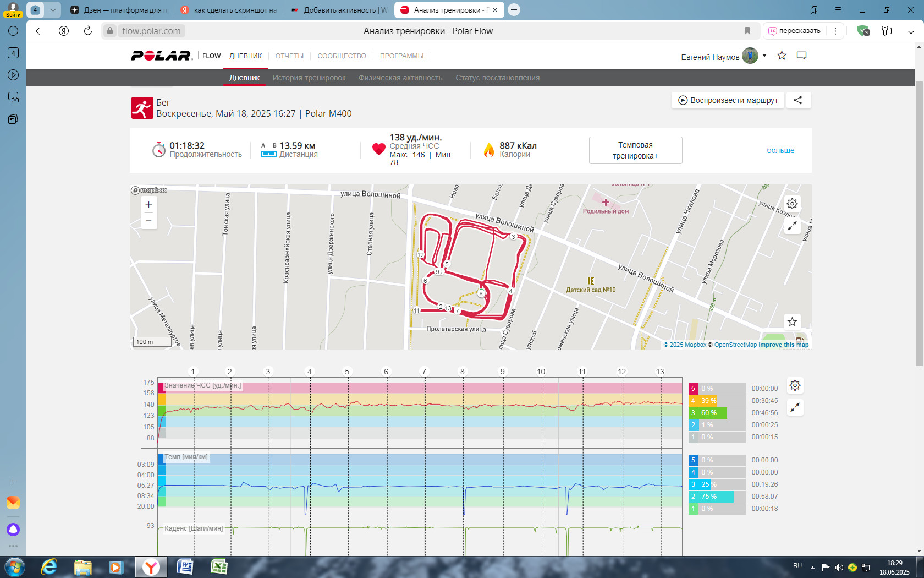The image size is (924, 578).
Task: Open map settings gear
Action: tap(792, 204)
